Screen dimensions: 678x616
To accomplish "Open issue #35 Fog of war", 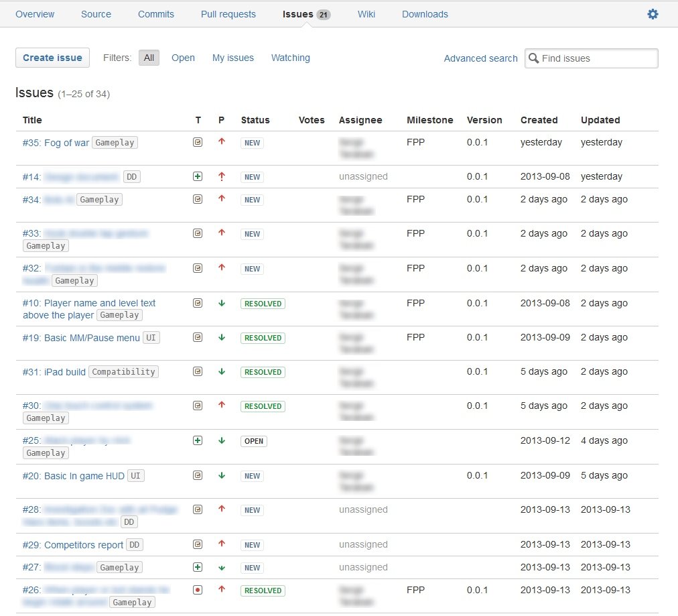I will [x=56, y=143].
